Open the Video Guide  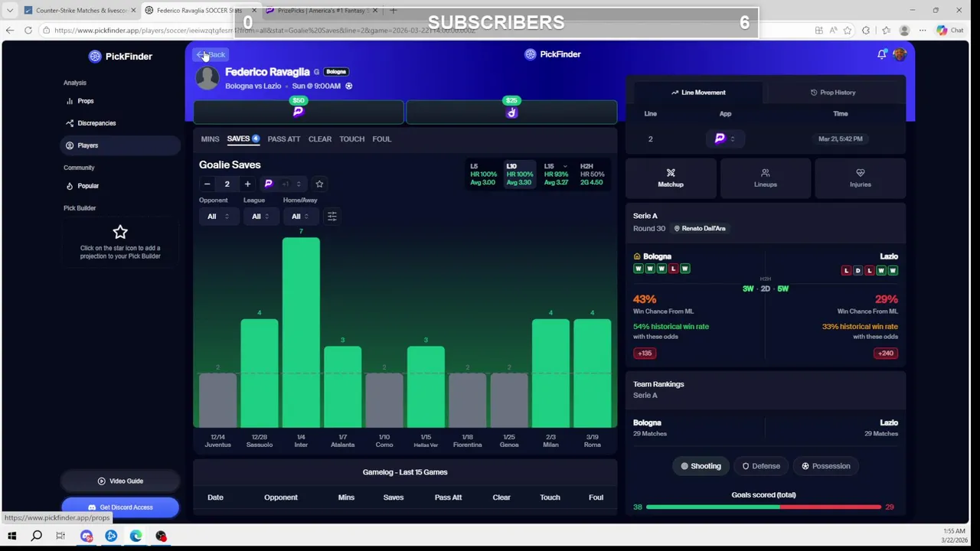pos(120,481)
